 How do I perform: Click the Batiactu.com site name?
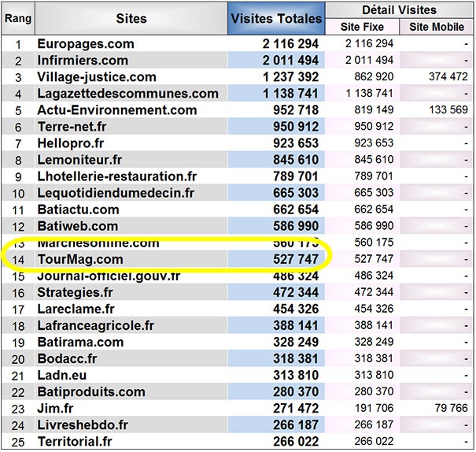(x=78, y=209)
